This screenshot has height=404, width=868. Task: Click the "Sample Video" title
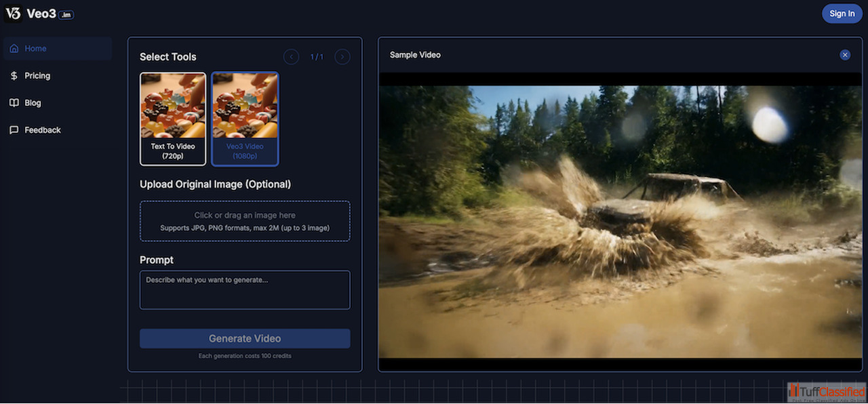point(415,55)
